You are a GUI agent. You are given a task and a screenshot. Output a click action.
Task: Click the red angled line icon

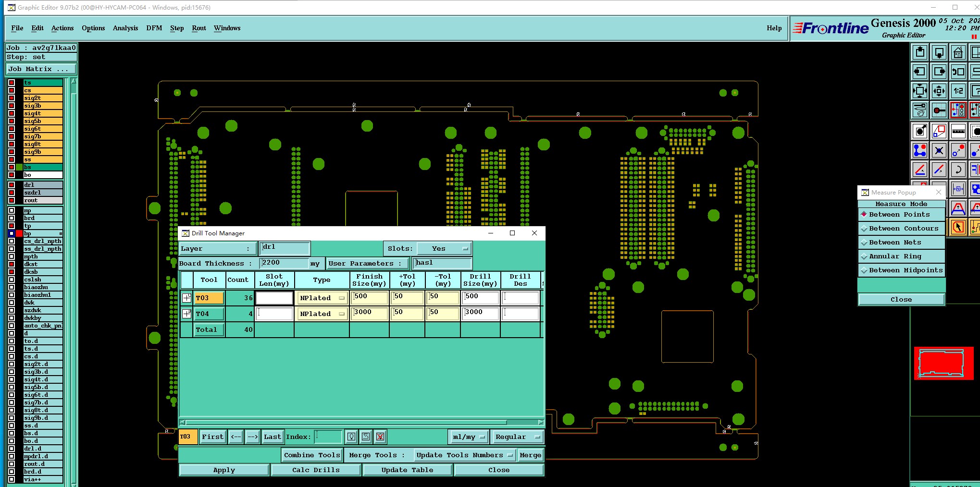tap(920, 170)
